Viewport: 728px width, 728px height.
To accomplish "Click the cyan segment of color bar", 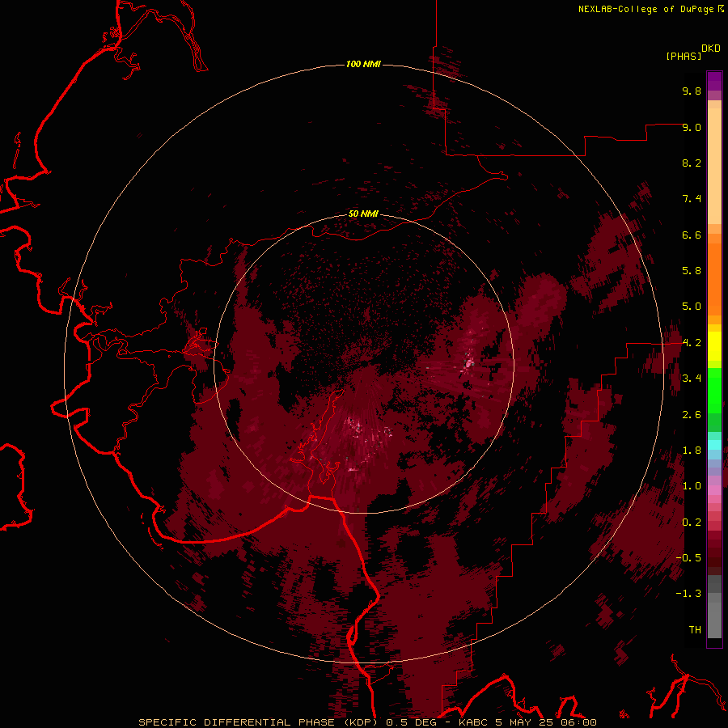I will [714, 444].
